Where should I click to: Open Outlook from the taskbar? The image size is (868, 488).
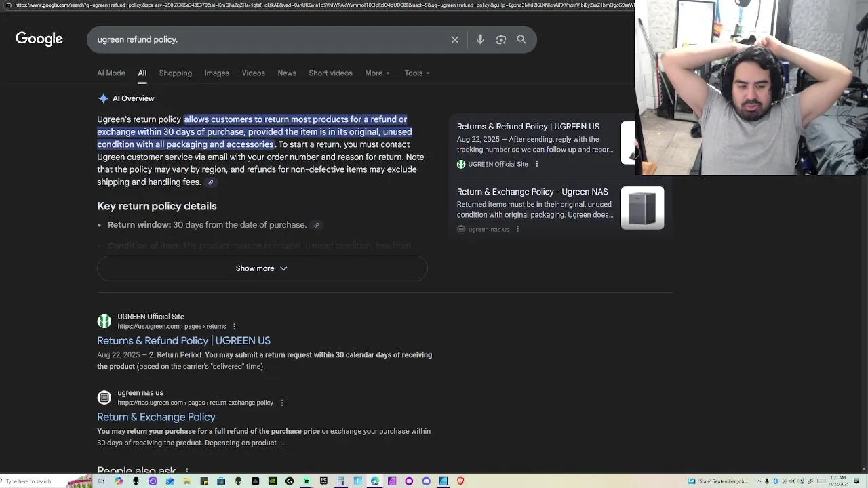(x=170, y=481)
